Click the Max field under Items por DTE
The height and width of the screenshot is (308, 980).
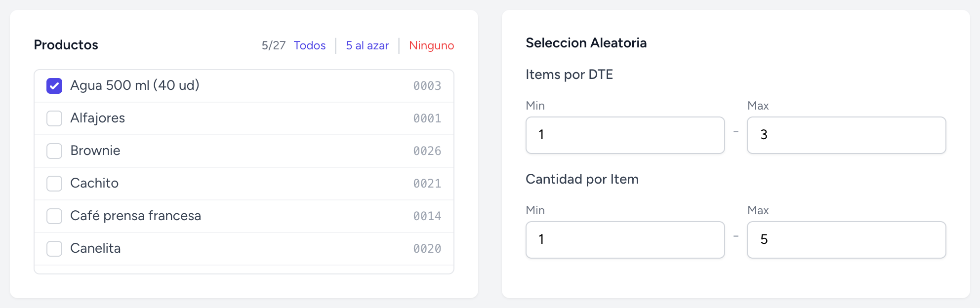click(x=846, y=135)
